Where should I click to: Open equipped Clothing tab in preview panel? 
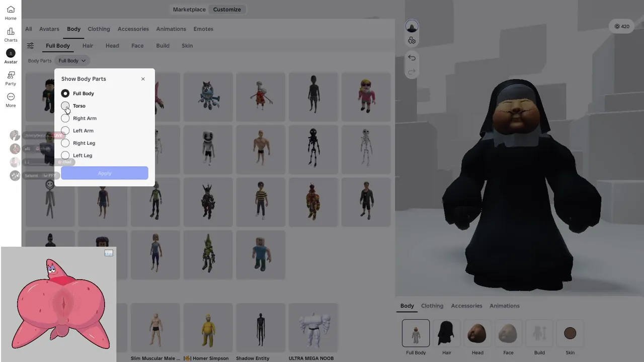click(432, 306)
